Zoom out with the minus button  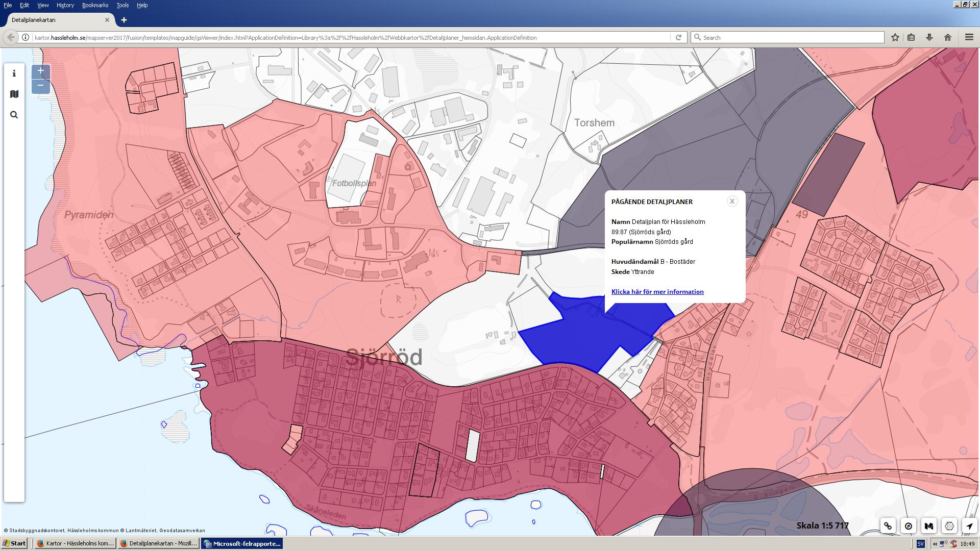point(40,86)
